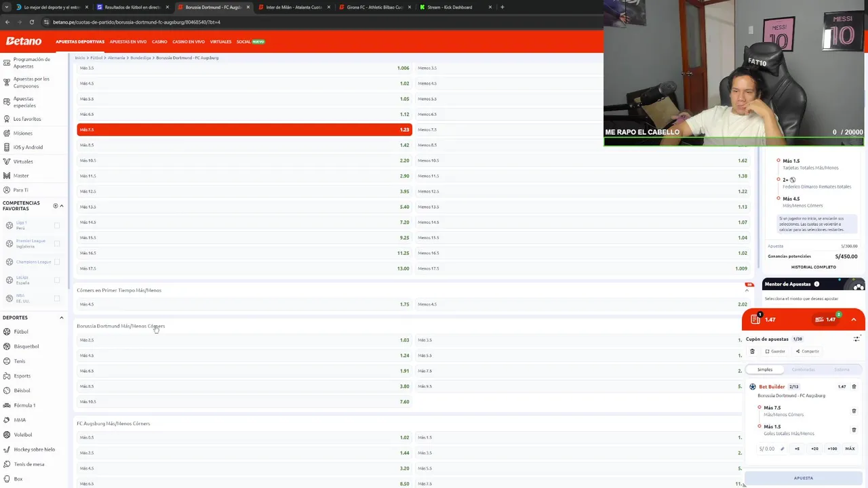Viewport: 868px width, 488px height.
Task: Add +20 to the stake
Action: (x=814, y=449)
